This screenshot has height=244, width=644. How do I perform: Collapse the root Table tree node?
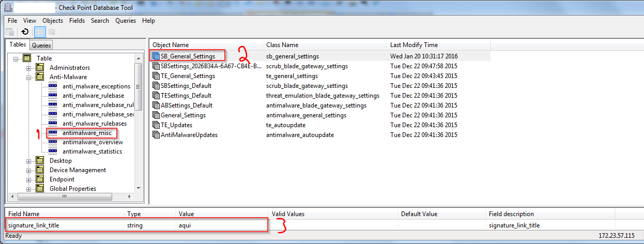coord(17,58)
